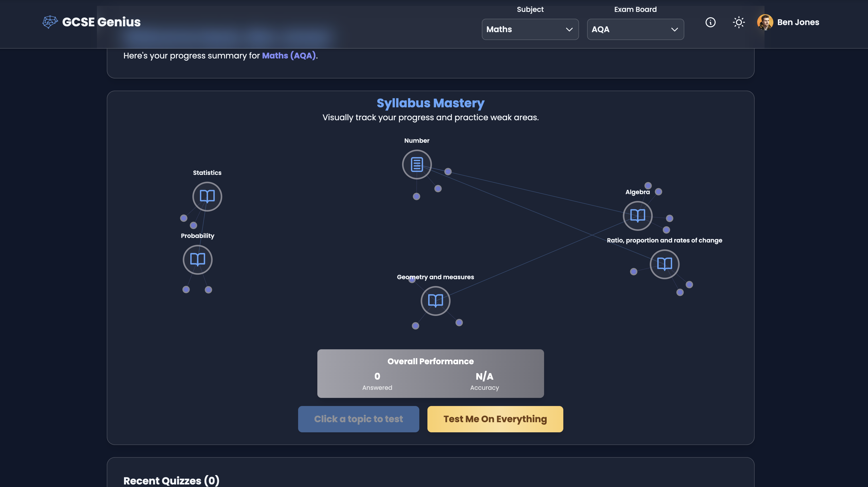This screenshot has width=868, height=487.
Task: Open the Exam Board dropdown showing AQA
Action: [x=635, y=29]
